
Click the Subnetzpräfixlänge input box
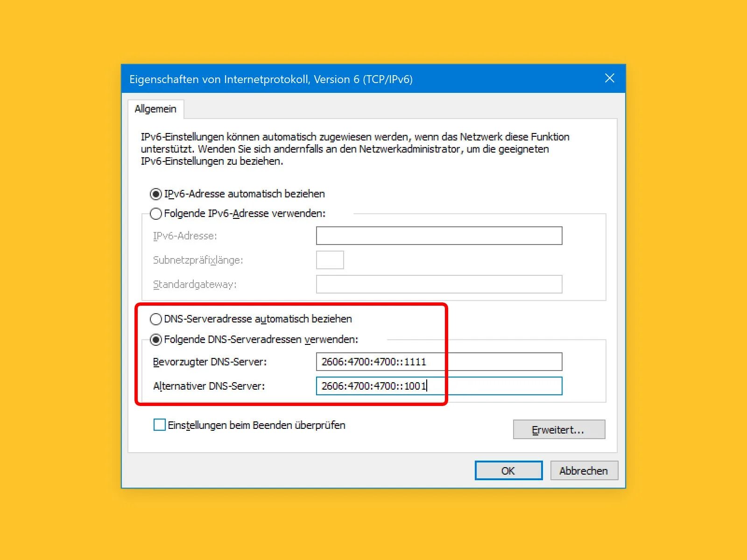(330, 260)
